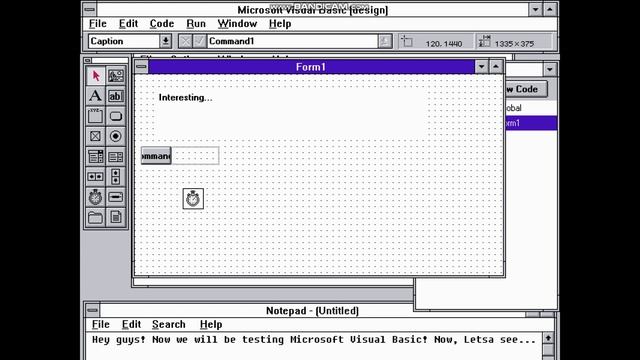Select the List Box tool
This screenshot has height=360, width=640.
click(x=116, y=156)
